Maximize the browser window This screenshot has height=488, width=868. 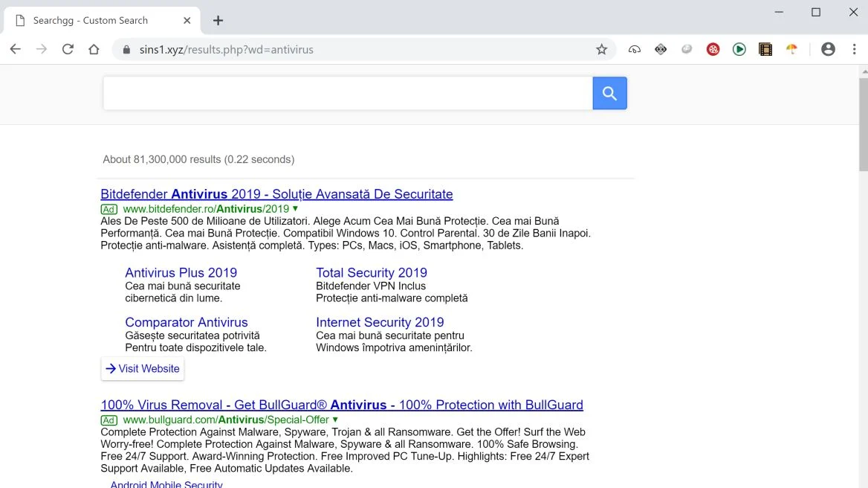[816, 12]
